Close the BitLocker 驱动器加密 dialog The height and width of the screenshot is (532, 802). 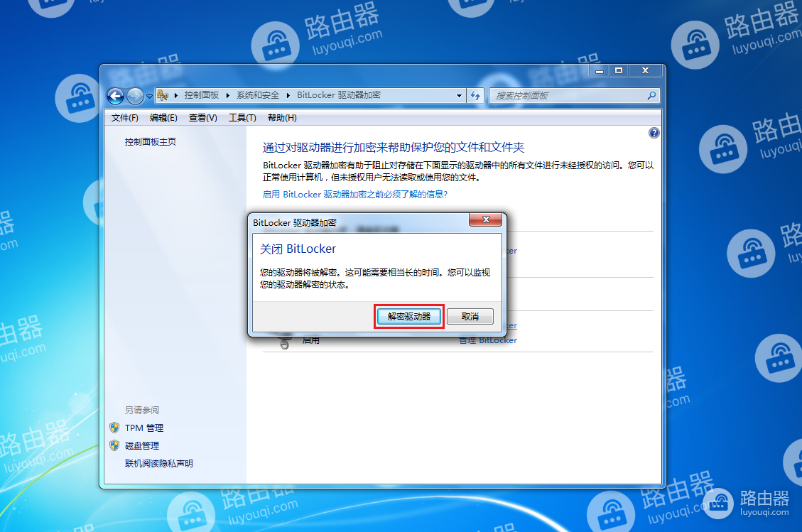[486, 219]
